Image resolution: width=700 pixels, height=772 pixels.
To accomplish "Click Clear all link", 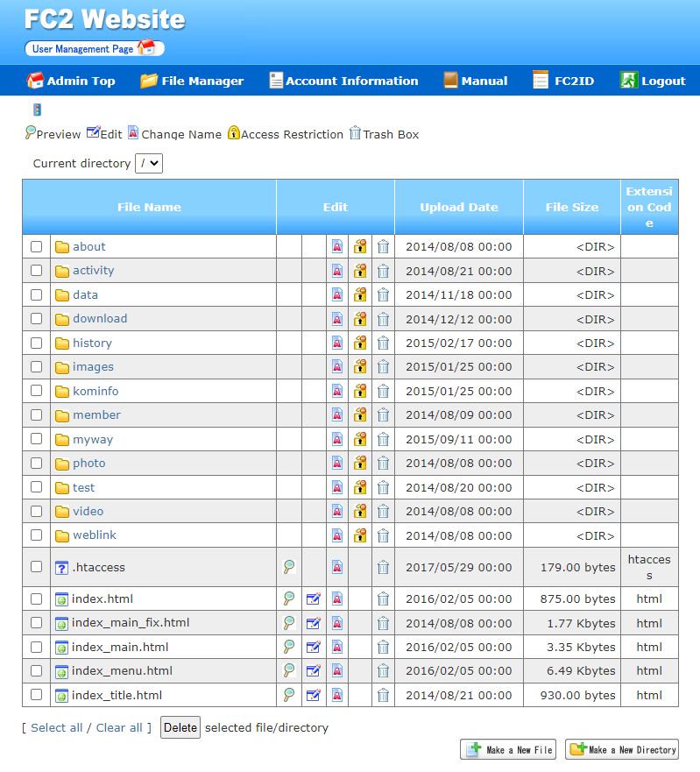I will pyautogui.click(x=119, y=727).
